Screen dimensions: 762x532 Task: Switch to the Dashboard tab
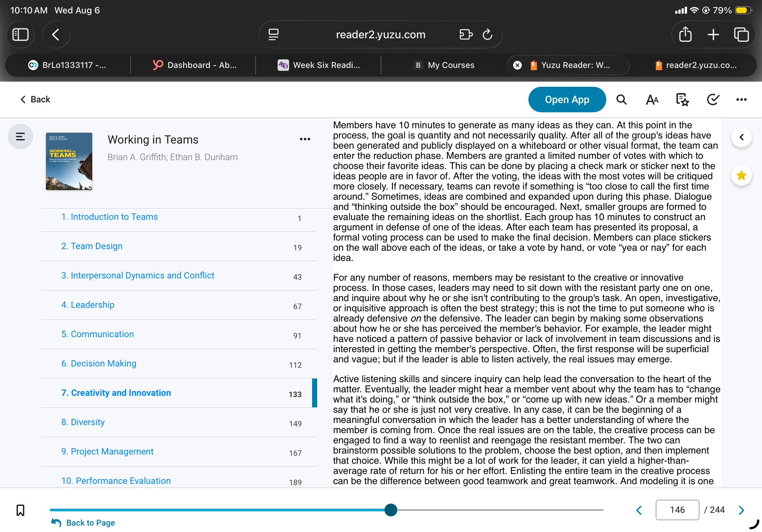[x=194, y=65]
